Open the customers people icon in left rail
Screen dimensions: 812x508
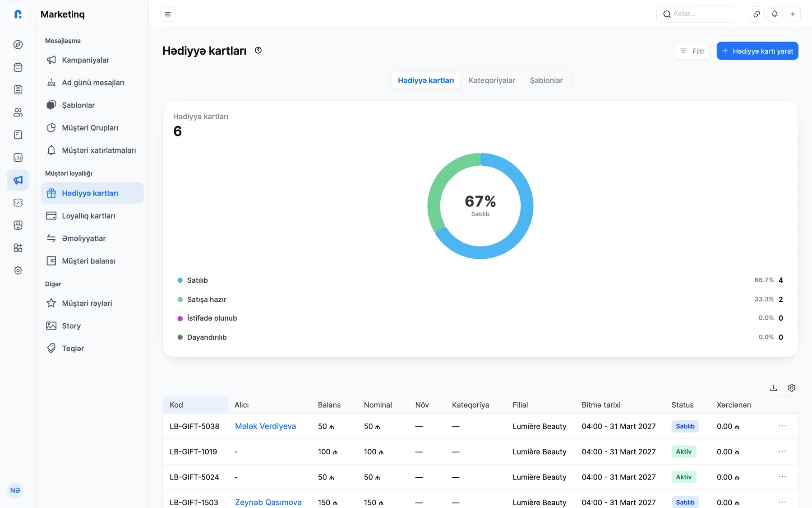(18, 112)
